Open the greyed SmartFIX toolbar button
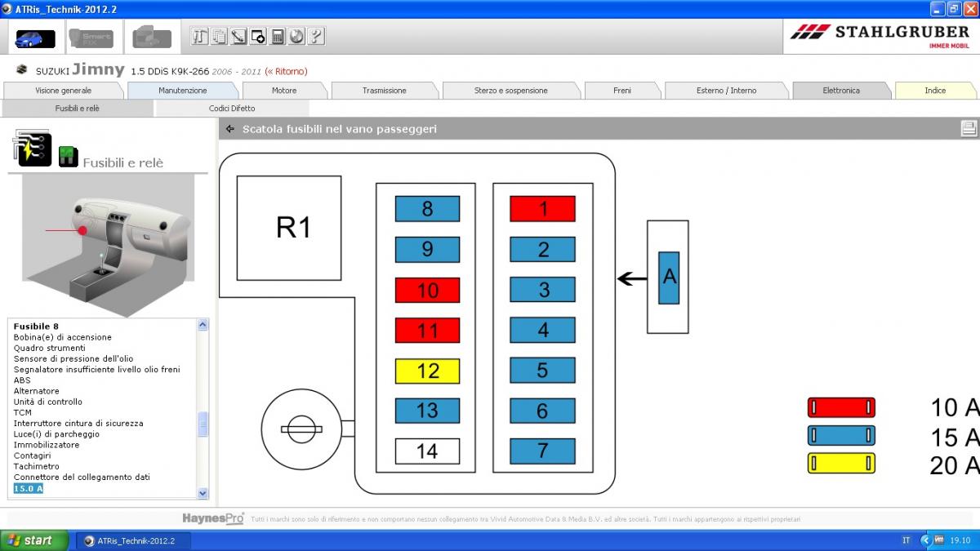Viewport: 980px width, 551px height. (91, 38)
